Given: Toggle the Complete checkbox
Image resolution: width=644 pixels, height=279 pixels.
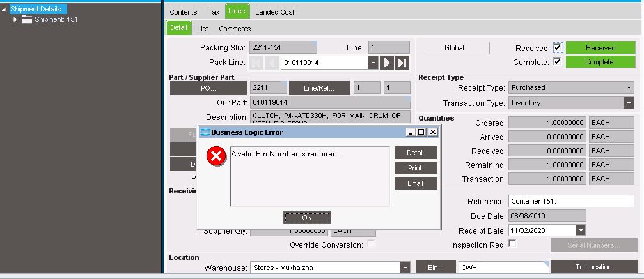Looking at the screenshot, I should click(557, 62).
